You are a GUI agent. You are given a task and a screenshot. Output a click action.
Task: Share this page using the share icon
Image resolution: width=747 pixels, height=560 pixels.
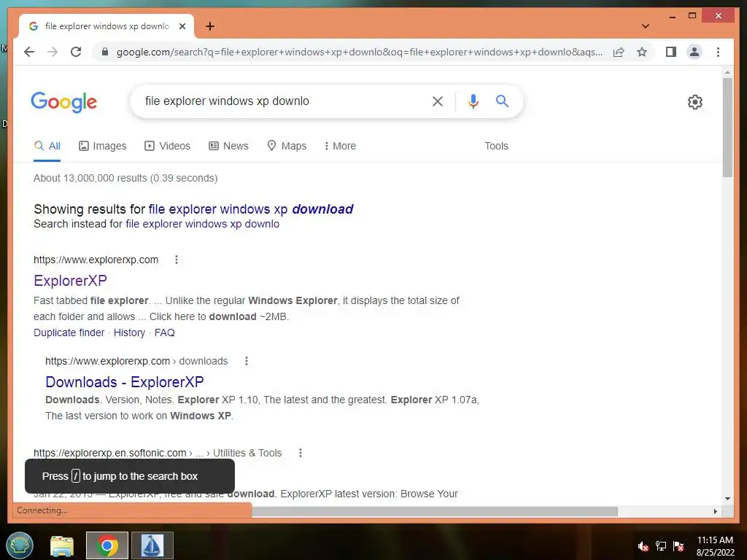click(x=619, y=52)
